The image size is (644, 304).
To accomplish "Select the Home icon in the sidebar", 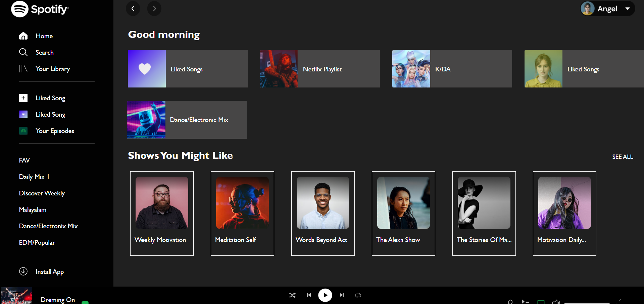I will (x=23, y=36).
